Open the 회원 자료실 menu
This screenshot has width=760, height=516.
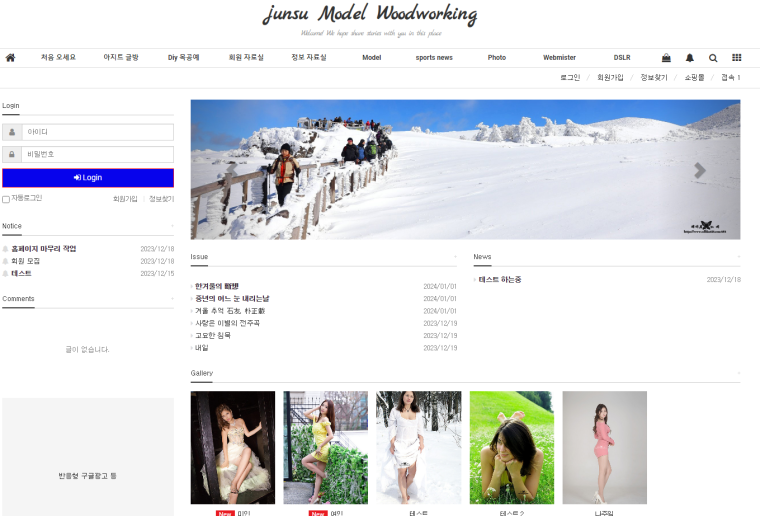pyautogui.click(x=246, y=57)
